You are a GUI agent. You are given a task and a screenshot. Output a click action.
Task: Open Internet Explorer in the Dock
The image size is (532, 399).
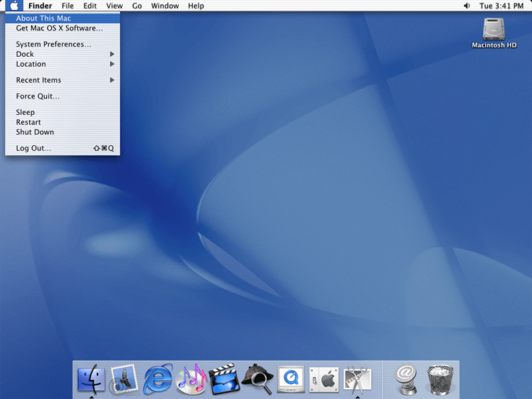(x=157, y=379)
